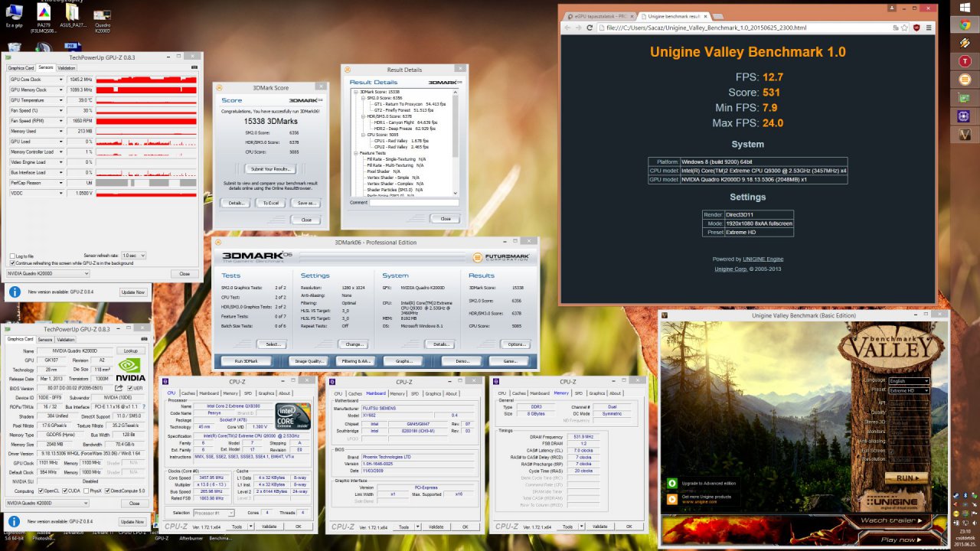980x551 pixels.
Task: Open the GPU Temperature sensor dropdown
Action: pyautogui.click(x=61, y=99)
